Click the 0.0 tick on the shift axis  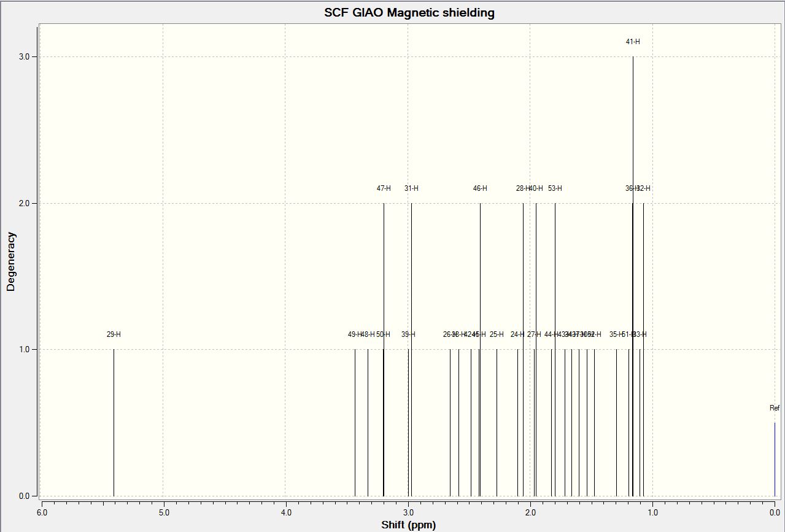pyautogui.click(x=775, y=512)
